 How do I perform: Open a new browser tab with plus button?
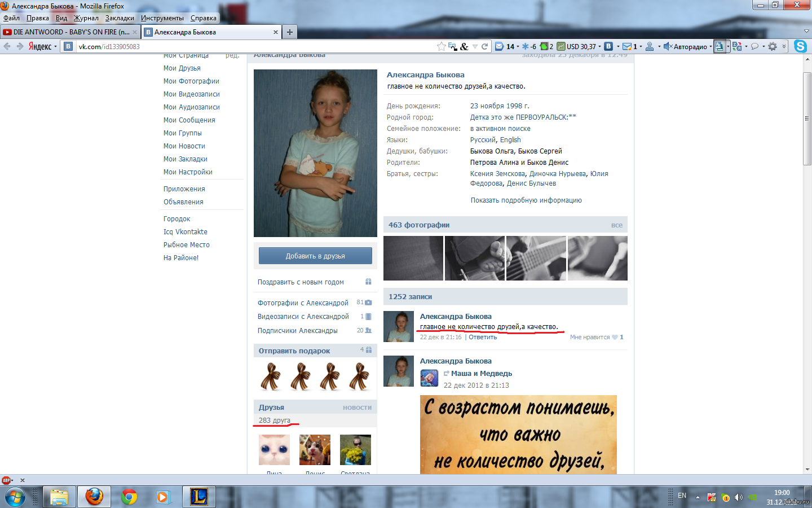(290, 32)
